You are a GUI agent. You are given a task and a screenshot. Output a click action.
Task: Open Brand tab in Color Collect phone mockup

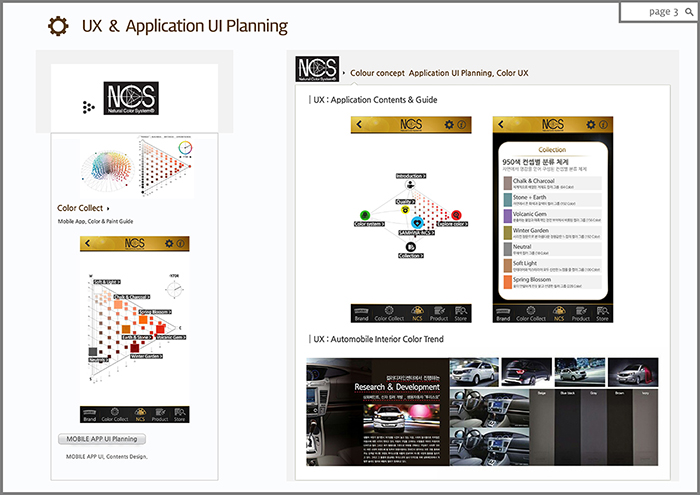(90, 415)
